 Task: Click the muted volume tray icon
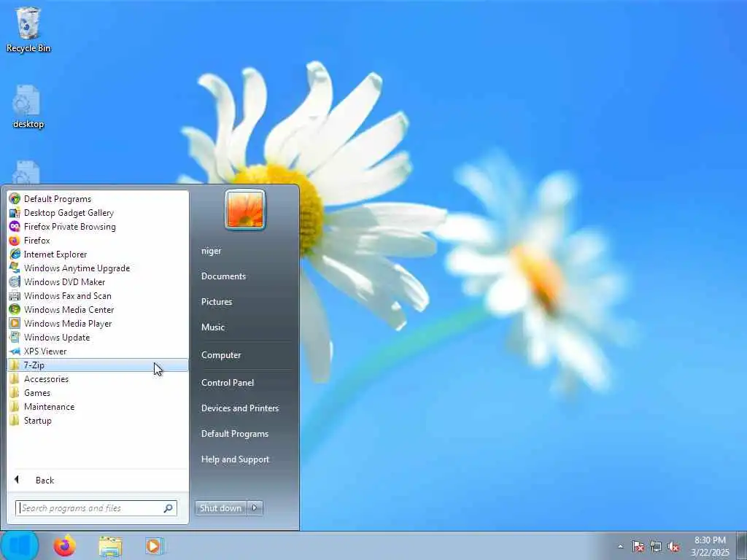673,546
